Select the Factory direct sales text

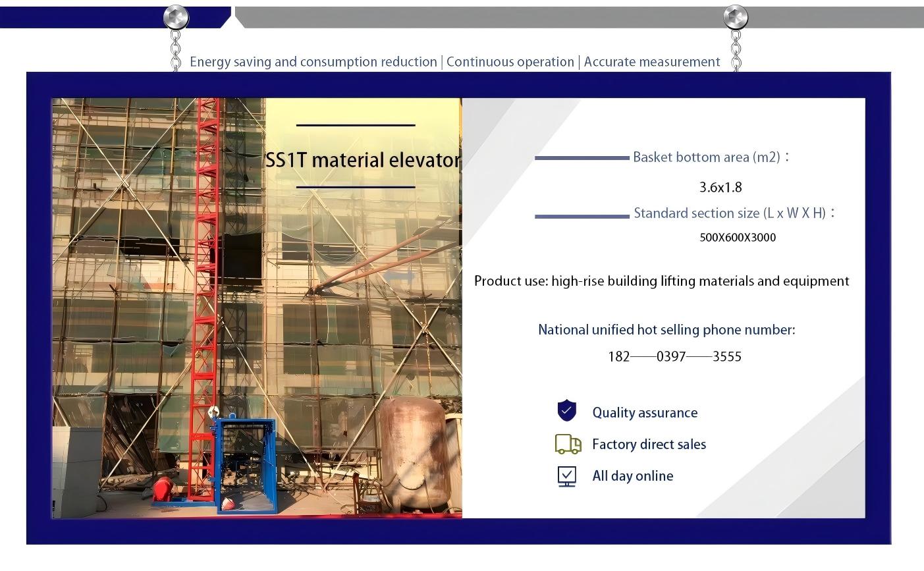point(649,445)
